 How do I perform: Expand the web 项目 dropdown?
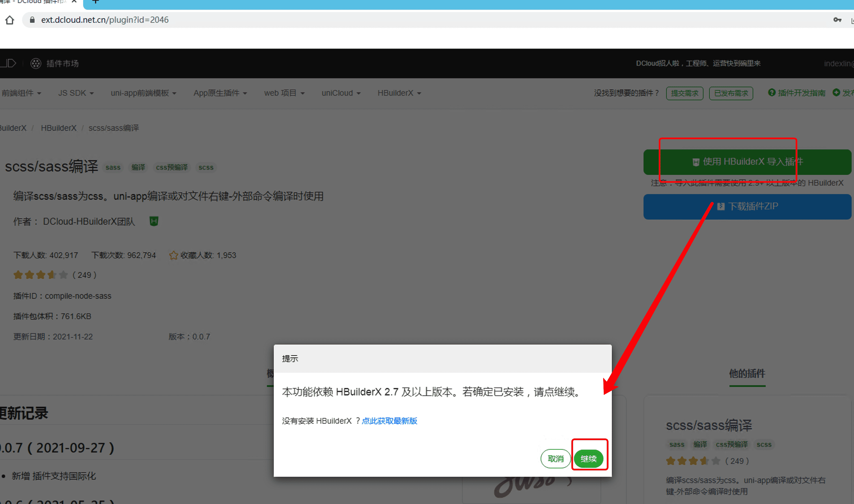pyautogui.click(x=284, y=93)
